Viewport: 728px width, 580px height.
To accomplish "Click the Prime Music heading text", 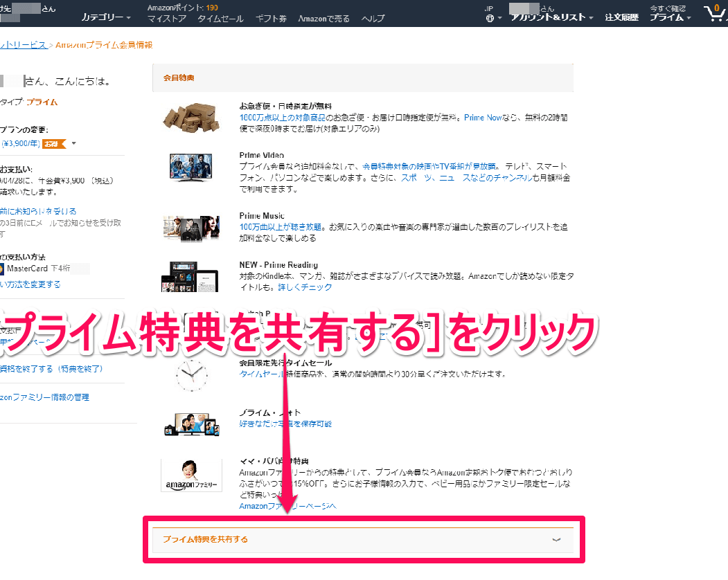I will click(262, 216).
